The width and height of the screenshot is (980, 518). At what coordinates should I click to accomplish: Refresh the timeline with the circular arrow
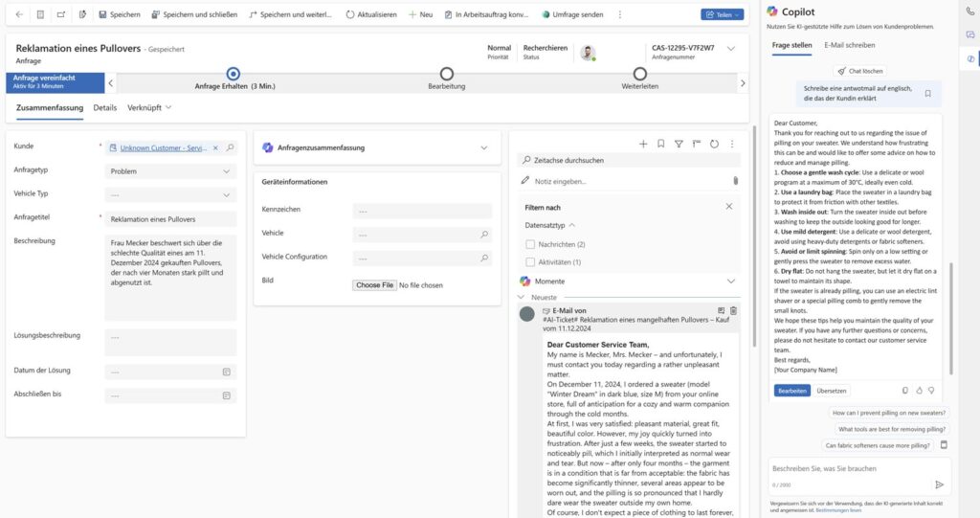pyautogui.click(x=714, y=144)
